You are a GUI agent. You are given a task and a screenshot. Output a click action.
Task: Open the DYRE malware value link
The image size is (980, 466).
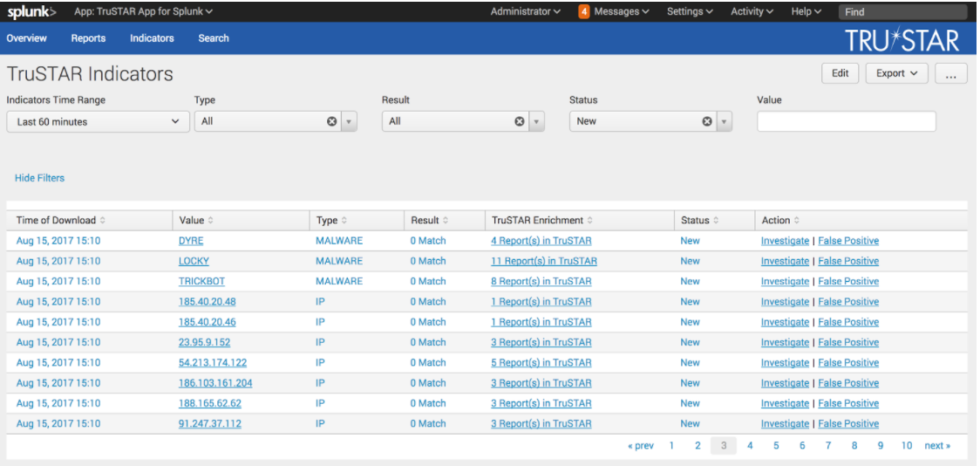[191, 241]
